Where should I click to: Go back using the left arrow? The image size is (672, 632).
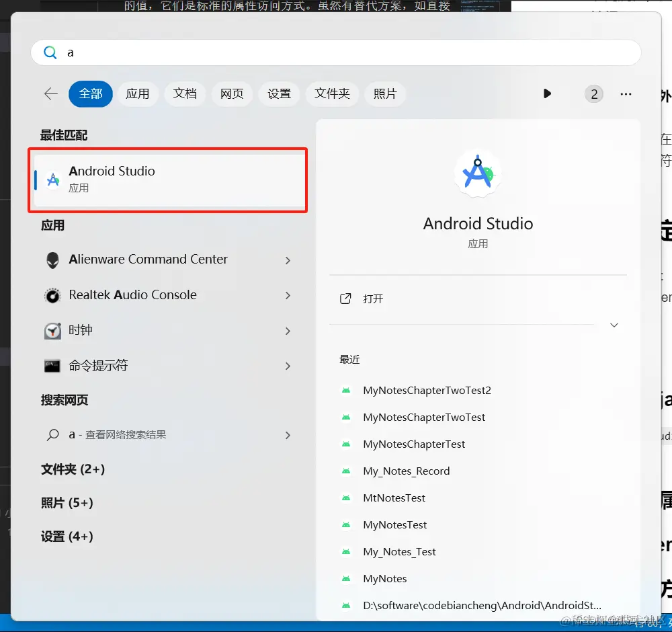click(51, 93)
